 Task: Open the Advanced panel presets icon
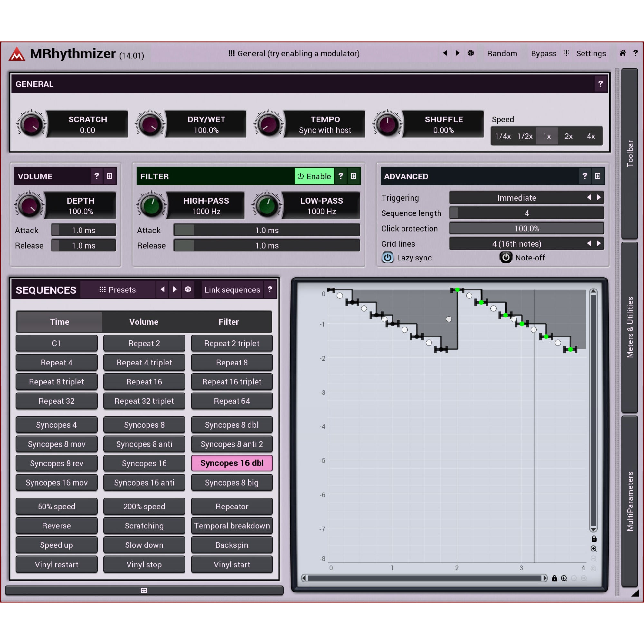pos(597,176)
